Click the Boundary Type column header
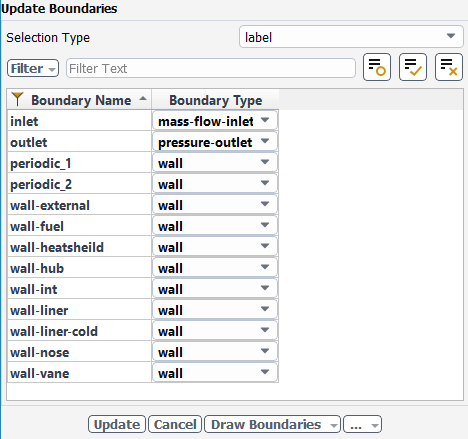This screenshot has height=439, width=468. pos(215,100)
